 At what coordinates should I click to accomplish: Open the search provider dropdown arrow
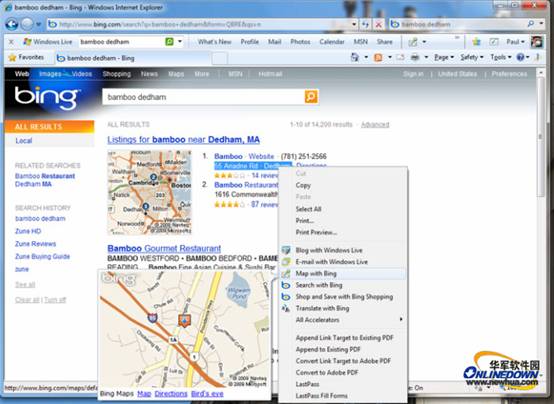pos(541,24)
